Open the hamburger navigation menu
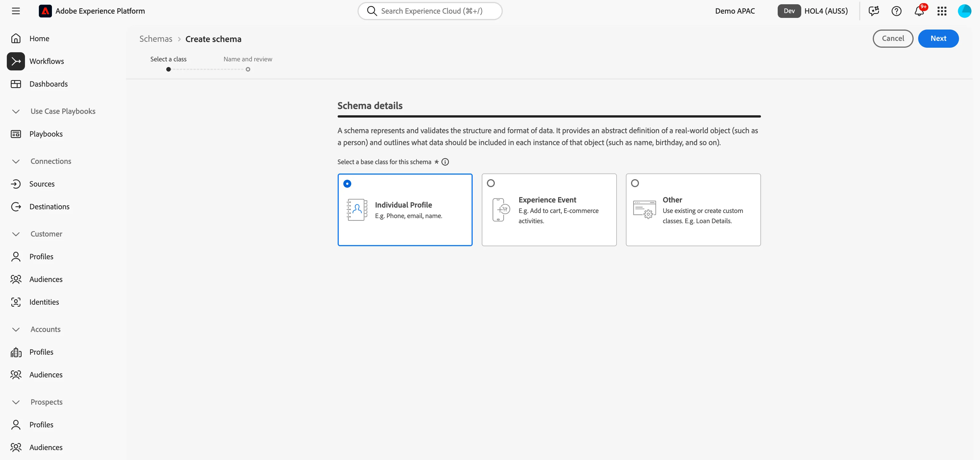Screen dimensions: 980x460 tap(16, 11)
